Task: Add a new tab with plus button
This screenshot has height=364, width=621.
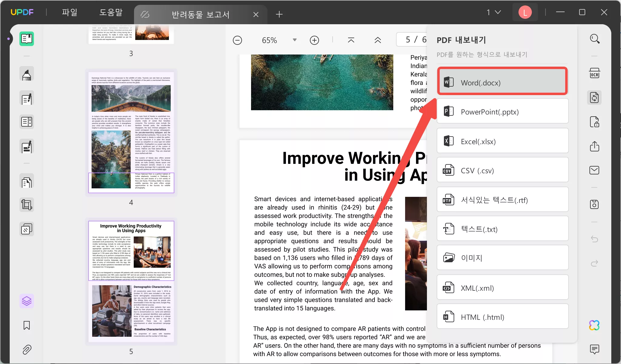Action: (x=279, y=14)
